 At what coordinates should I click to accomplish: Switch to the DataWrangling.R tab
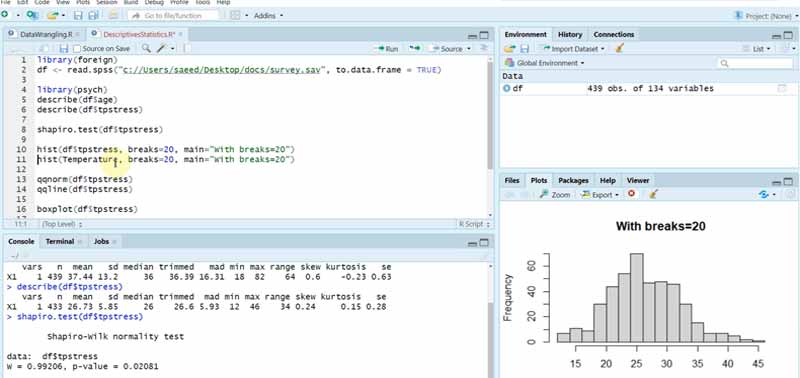(x=45, y=35)
